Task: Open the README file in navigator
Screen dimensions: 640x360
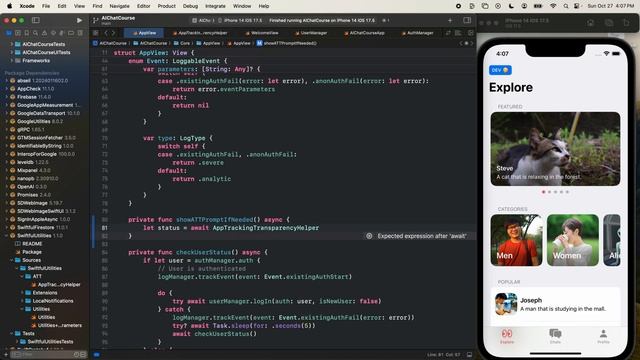Action: 29,244
